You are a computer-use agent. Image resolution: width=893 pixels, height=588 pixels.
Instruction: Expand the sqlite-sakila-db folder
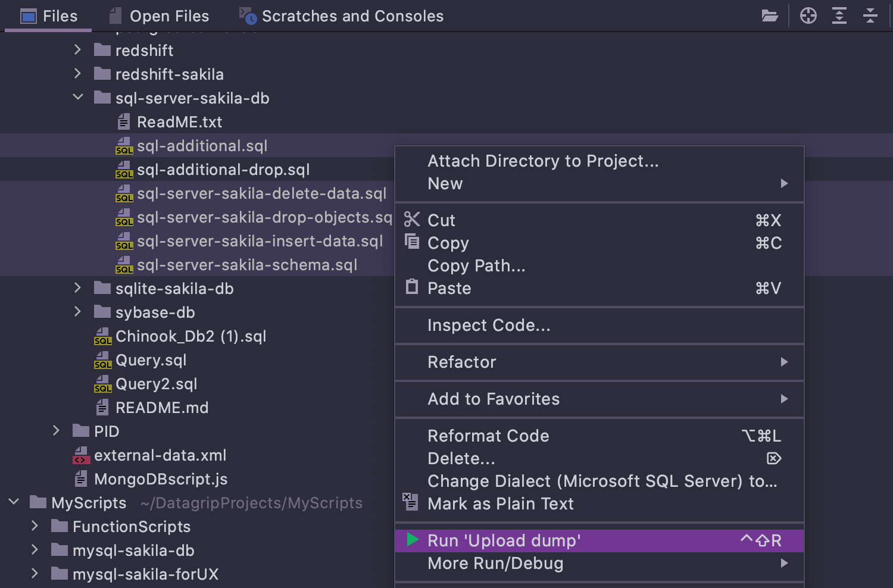[77, 288]
